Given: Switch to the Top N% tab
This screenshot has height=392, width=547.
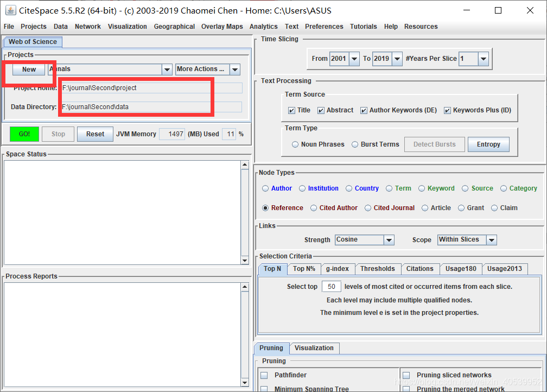Looking at the screenshot, I should (304, 269).
